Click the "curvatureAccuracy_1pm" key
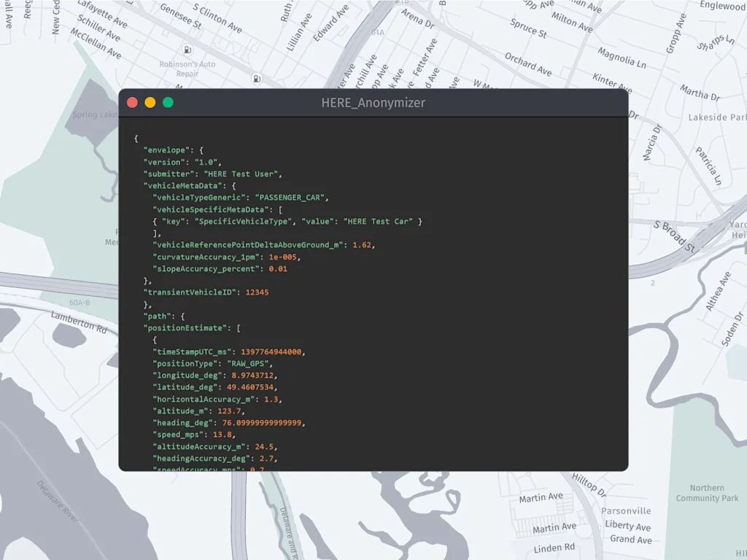 click(x=206, y=257)
